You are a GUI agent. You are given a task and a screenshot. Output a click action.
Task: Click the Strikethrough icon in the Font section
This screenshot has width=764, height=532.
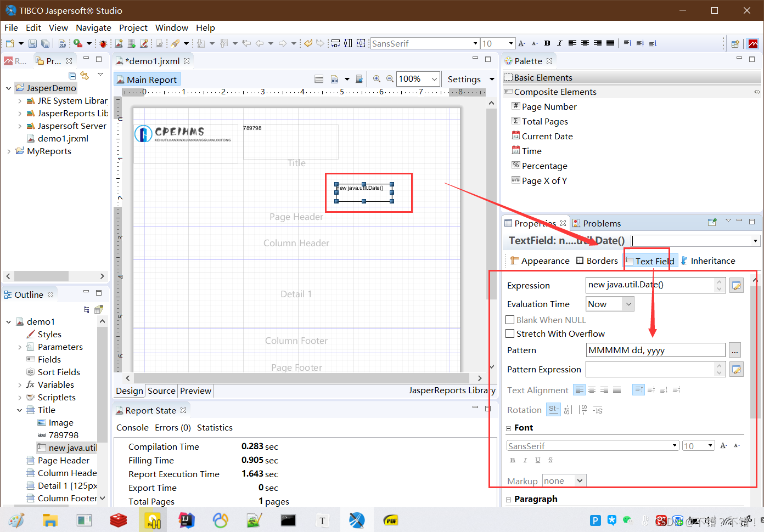pyautogui.click(x=550, y=460)
